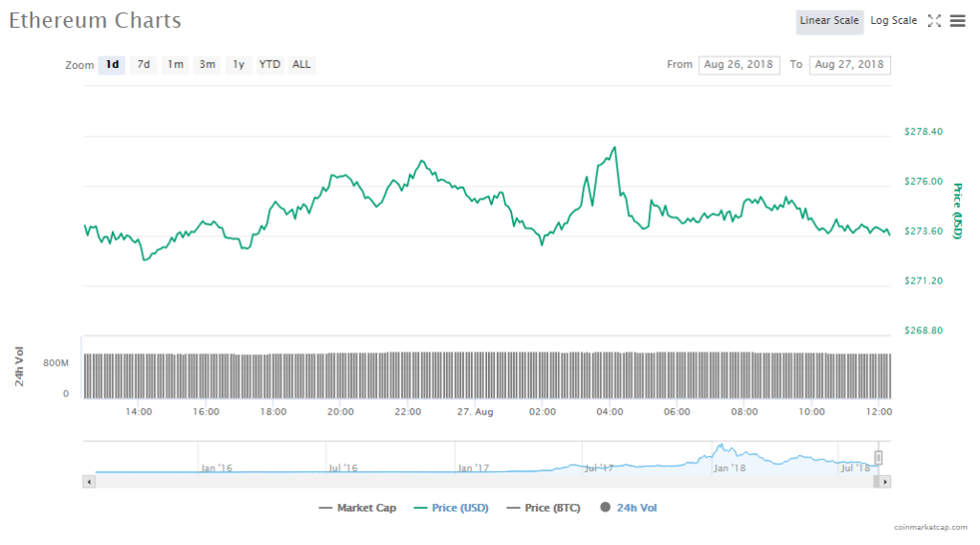Click the navigator left scroll arrow
This screenshot has width=980, height=545.
(x=90, y=482)
